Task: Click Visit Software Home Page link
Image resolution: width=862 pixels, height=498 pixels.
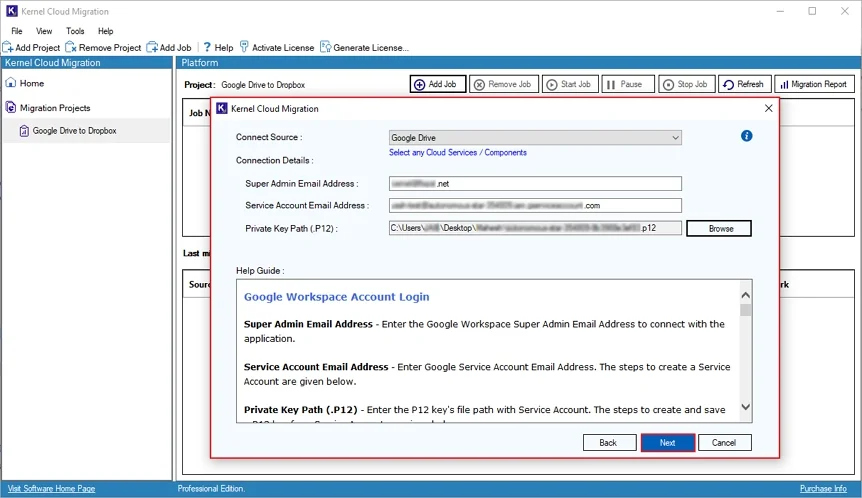Action: [51, 488]
